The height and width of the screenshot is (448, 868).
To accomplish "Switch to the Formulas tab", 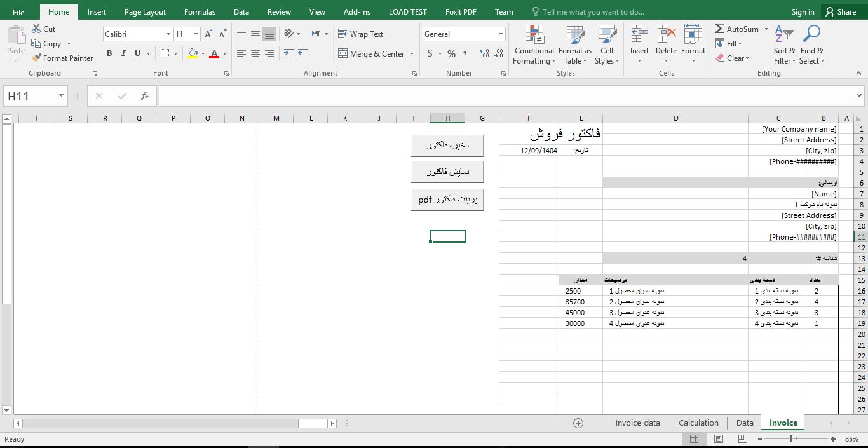I will [x=200, y=11].
